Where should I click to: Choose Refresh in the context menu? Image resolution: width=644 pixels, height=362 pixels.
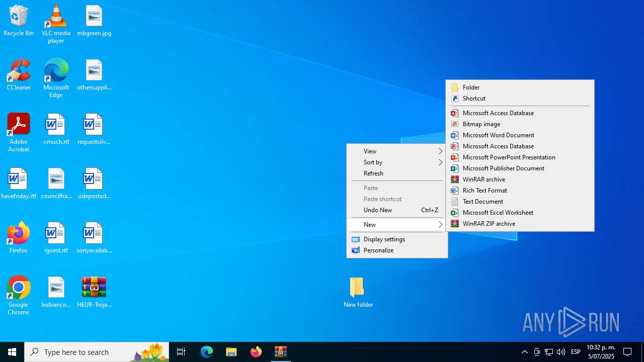(397, 173)
